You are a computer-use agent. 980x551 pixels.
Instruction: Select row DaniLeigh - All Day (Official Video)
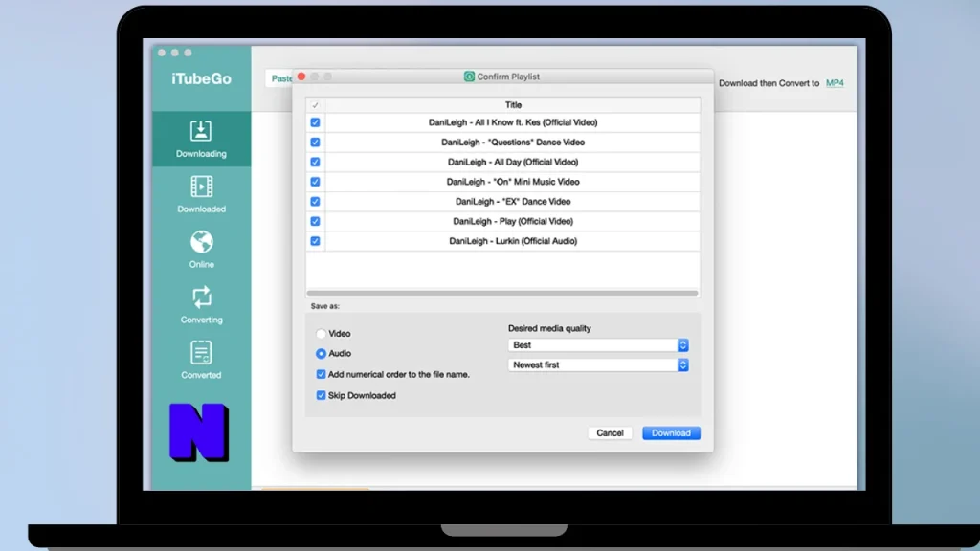[513, 162]
